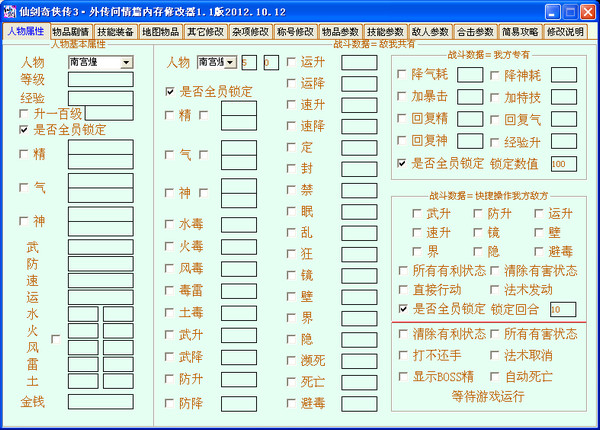Enable the 加暴击 checkbox
Screen dimensions: 600x430
point(402,96)
